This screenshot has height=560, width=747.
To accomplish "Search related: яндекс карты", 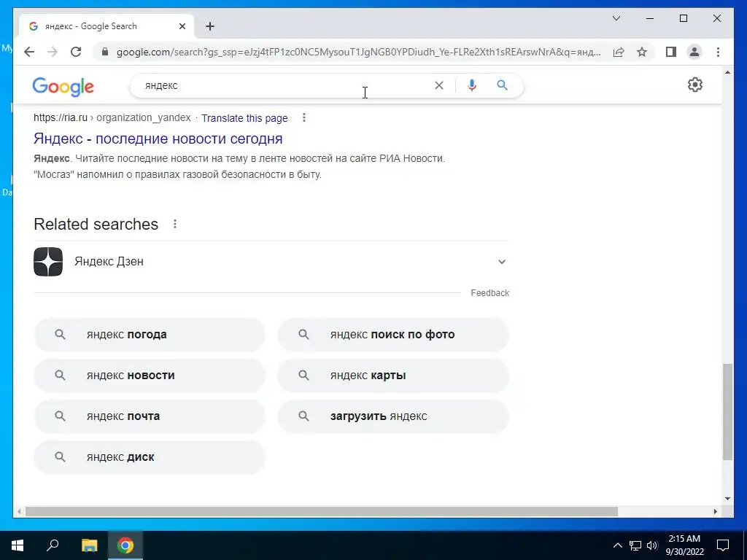I will (x=393, y=376).
